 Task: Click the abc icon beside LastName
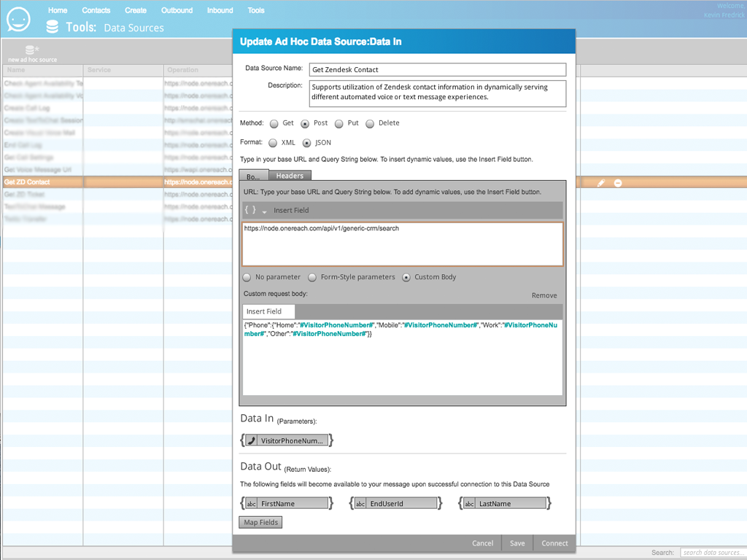470,503
